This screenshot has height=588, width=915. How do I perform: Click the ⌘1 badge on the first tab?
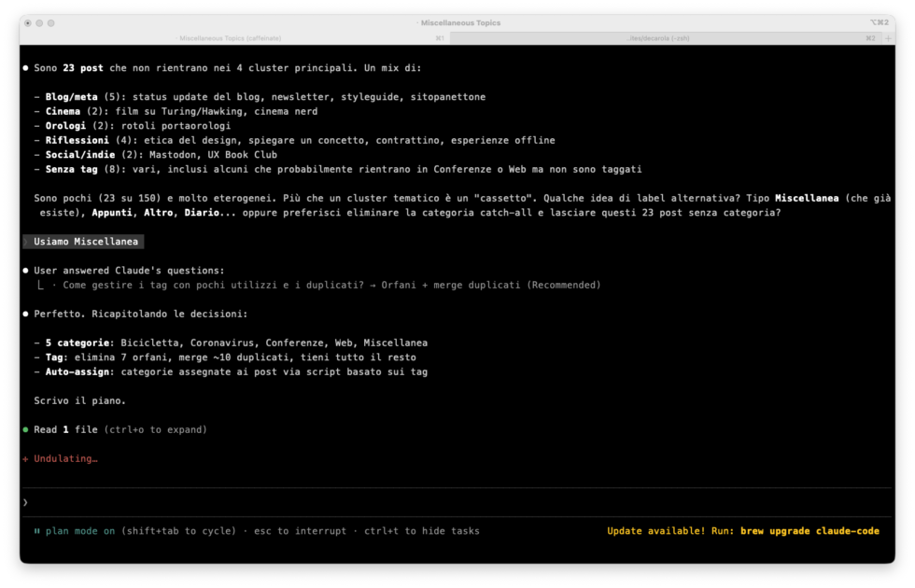click(x=438, y=38)
